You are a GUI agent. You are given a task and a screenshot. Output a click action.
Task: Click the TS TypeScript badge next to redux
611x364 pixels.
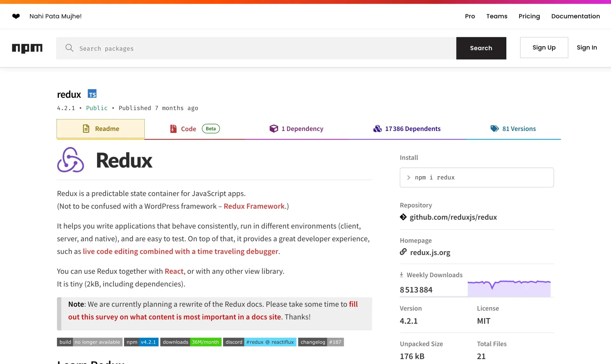[x=93, y=94]
